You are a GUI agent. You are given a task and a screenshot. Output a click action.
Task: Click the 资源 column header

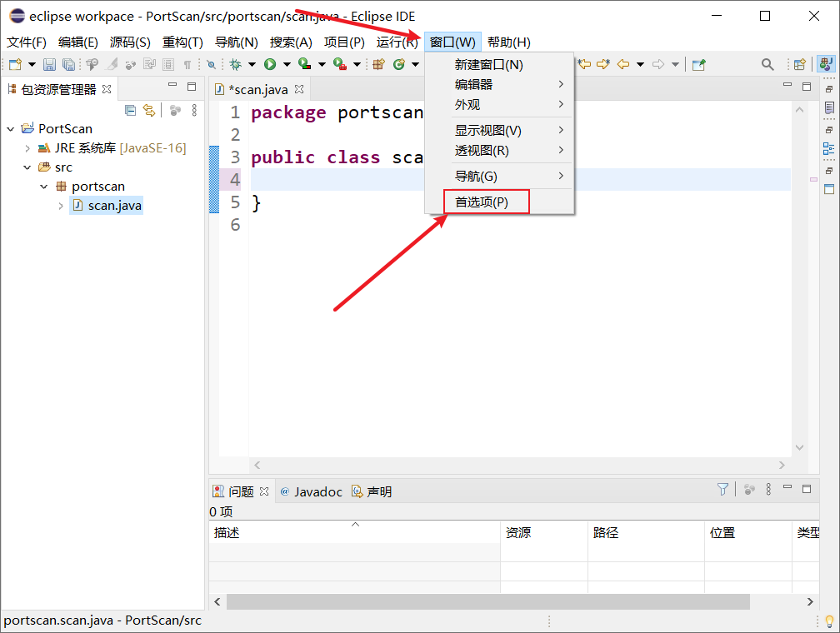(544, 532)
